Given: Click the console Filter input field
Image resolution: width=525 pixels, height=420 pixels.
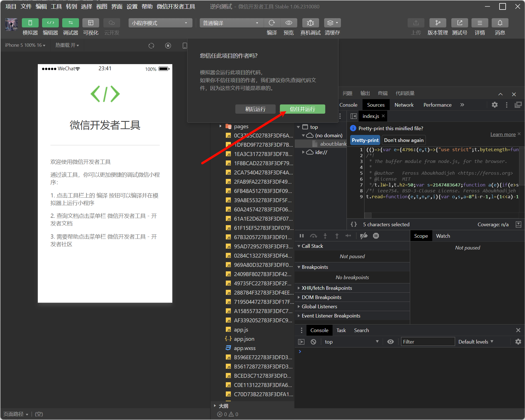Looking at the screenshot, I should (428, 342).
